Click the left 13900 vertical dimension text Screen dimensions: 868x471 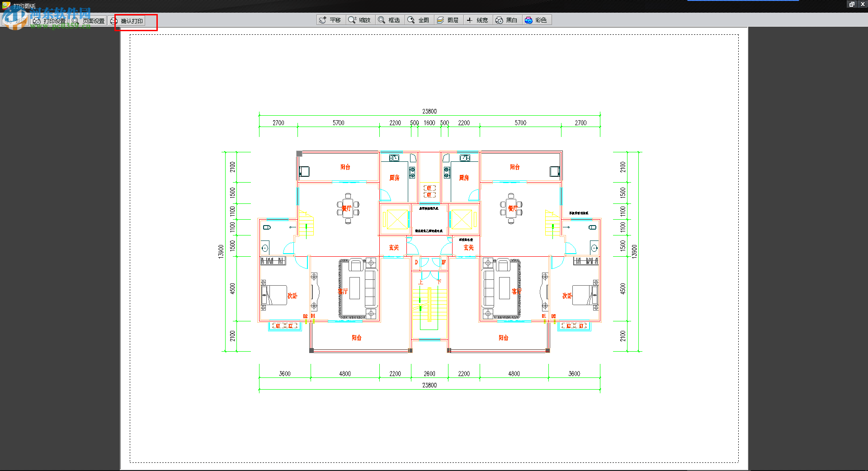tap(221, 251)
